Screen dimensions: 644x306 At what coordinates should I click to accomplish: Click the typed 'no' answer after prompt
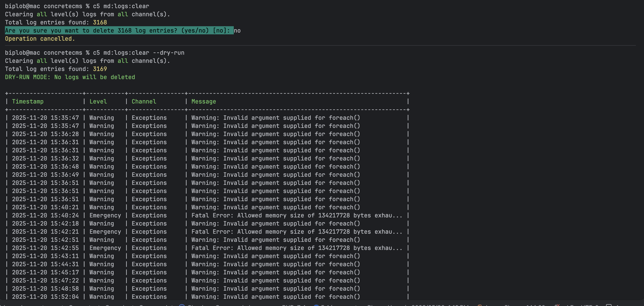(x=237, y=31)
